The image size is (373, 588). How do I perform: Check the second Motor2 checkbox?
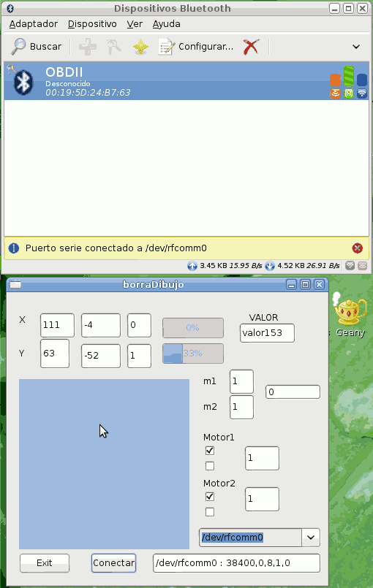coord(210,512)
